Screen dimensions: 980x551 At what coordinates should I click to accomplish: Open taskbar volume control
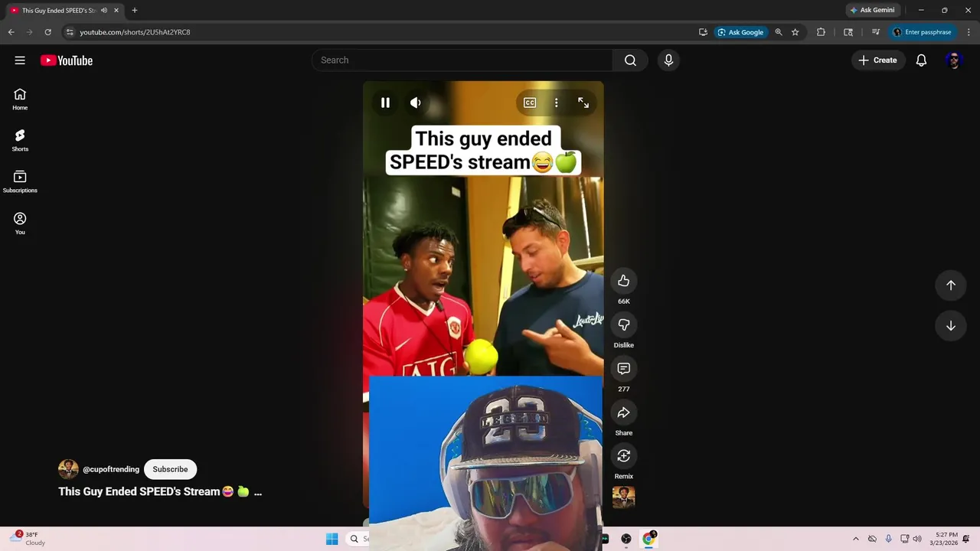917,540
